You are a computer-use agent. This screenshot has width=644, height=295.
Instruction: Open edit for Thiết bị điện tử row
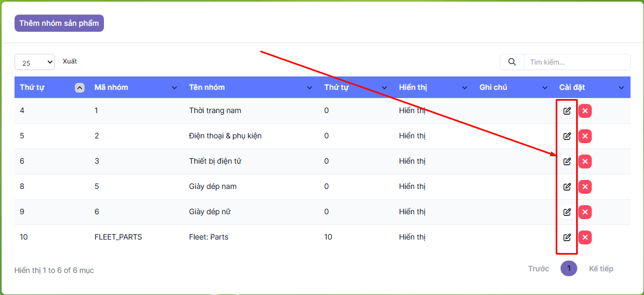(566, 161)
